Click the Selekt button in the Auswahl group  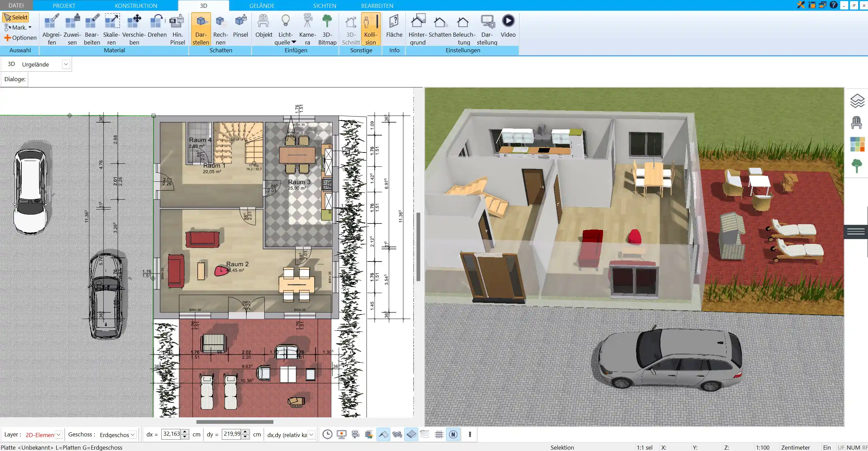[x=15, y=17]
